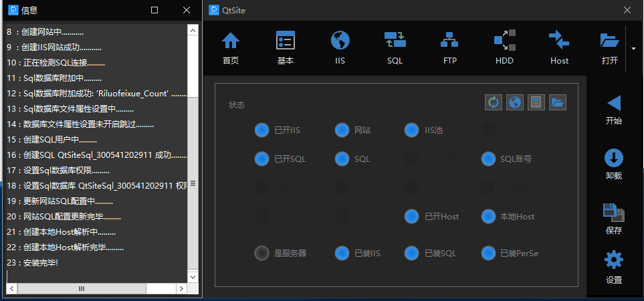The image size is (644, 301).
Task: Open the SQL database section
Action: pyautogui.click(x=395, y=48)
